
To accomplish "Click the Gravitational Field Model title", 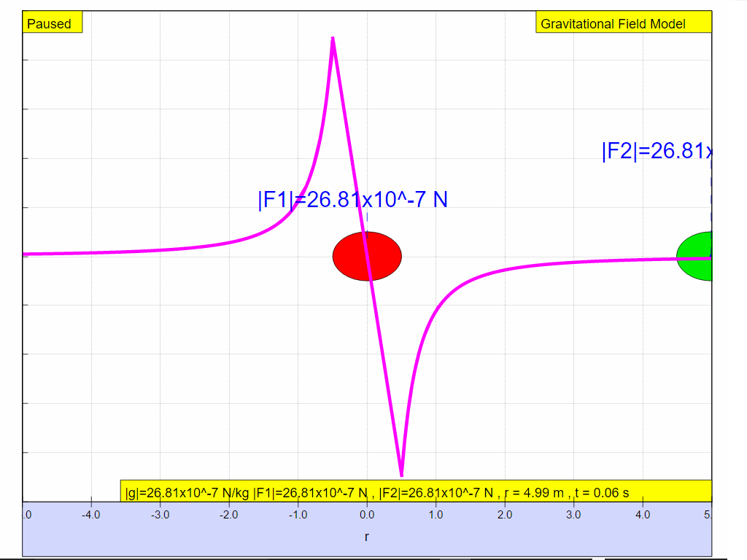I will click(x=613, y=23).
